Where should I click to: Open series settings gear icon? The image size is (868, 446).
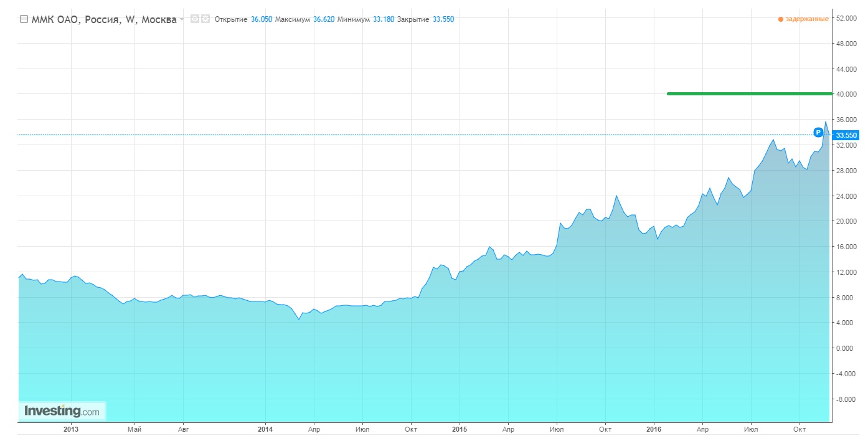204,19
